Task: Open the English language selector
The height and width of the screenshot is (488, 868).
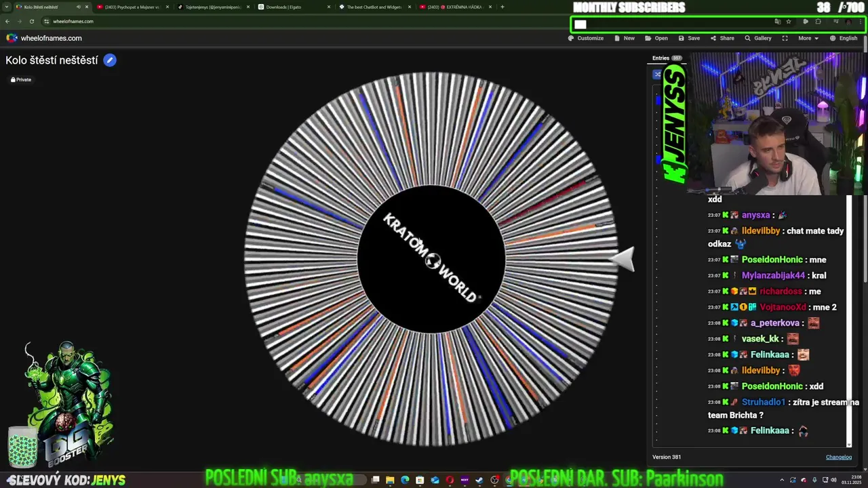Action: 844,38
